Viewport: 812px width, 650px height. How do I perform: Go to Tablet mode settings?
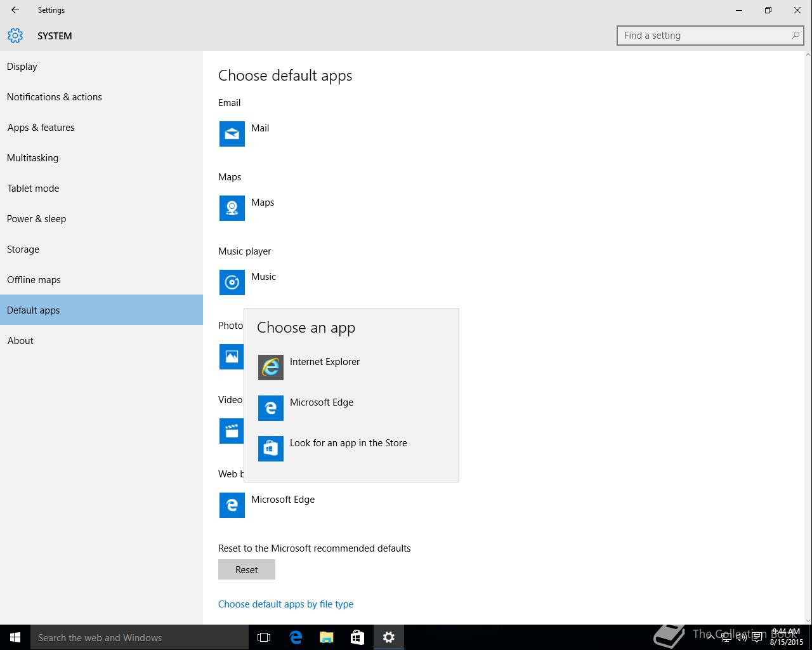(x=101, y=188)
